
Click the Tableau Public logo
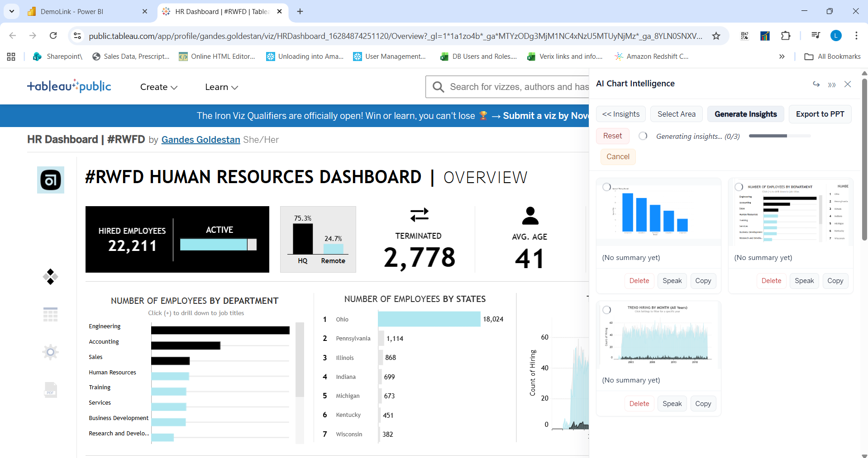pyautogui.click(x=69, y=86)
